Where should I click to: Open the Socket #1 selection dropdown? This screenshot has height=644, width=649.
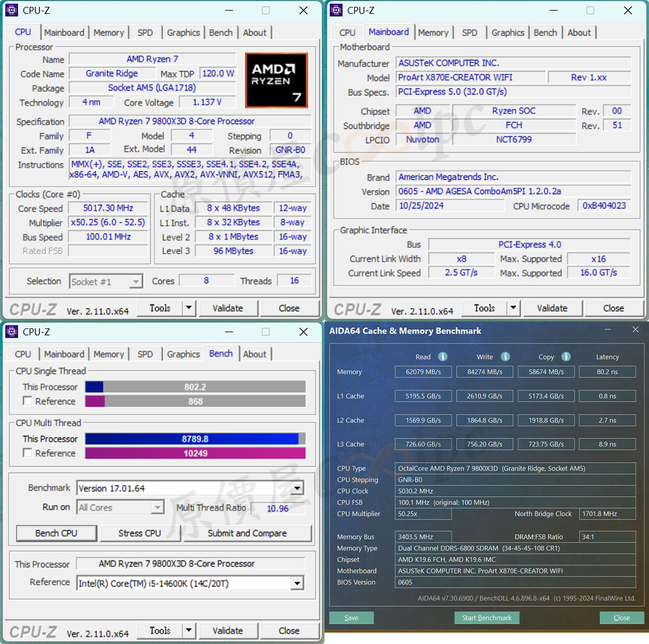click(x=136, y=281)
